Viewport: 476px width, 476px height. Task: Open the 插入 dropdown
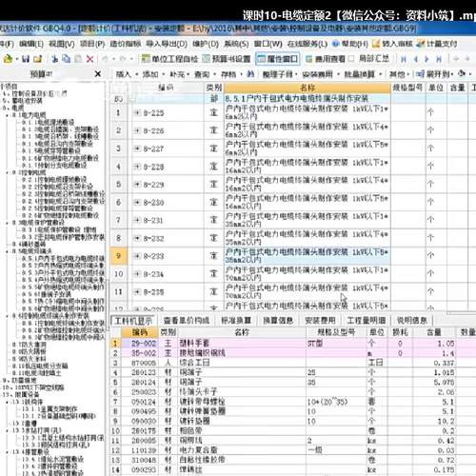point(128,74)
